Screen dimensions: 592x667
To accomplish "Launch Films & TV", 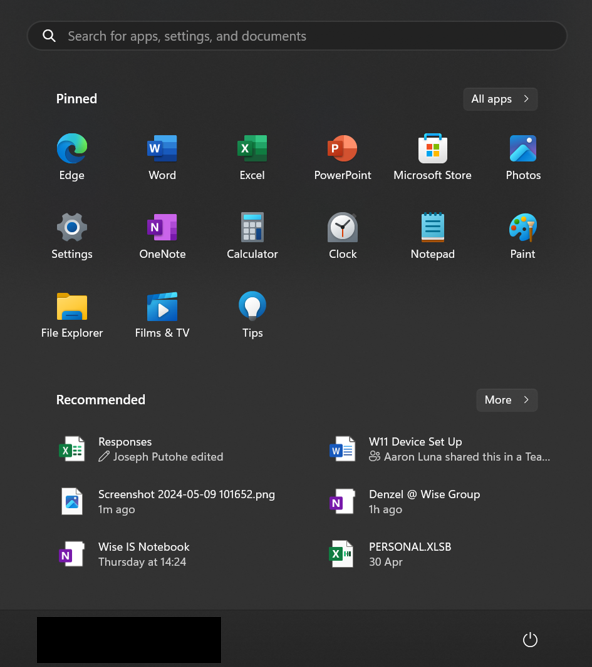I will 162,314.
